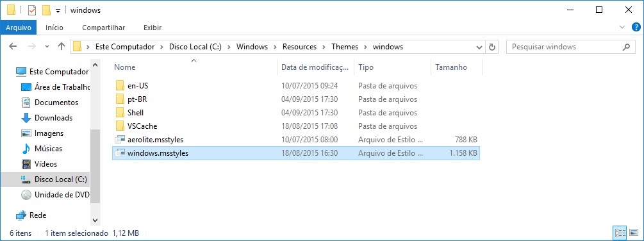Viewport: 644px width, 241px height.
Task: Select the pt-BR folder icon
Action: [120, 99]
